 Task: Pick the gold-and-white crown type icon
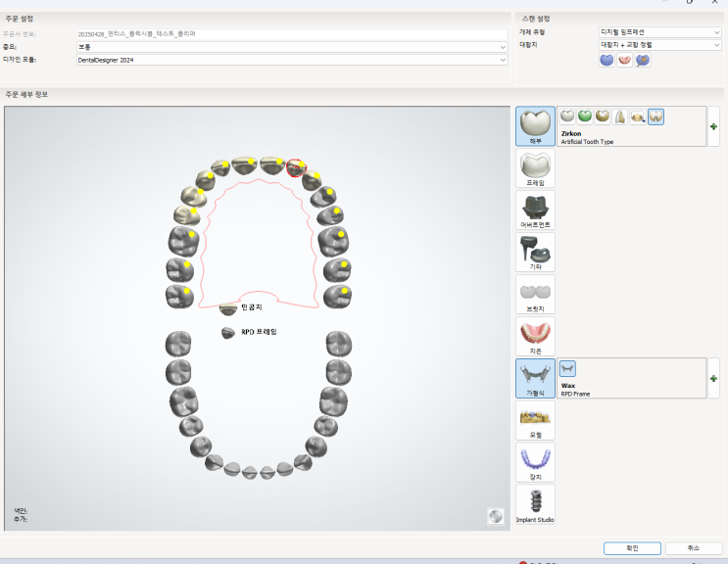pos(603,117)
